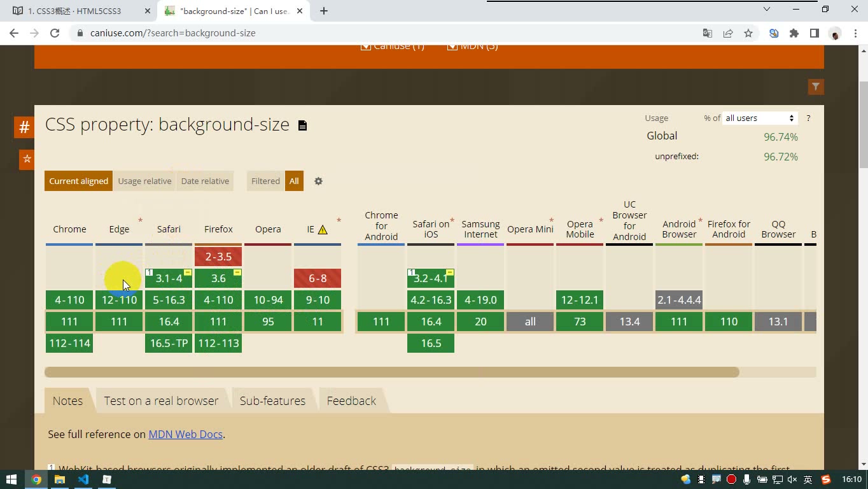Image resolution: width=868 pixels, height=489 pixels.
Task: Switch to Sub-features tab
Action: [272, 401]
